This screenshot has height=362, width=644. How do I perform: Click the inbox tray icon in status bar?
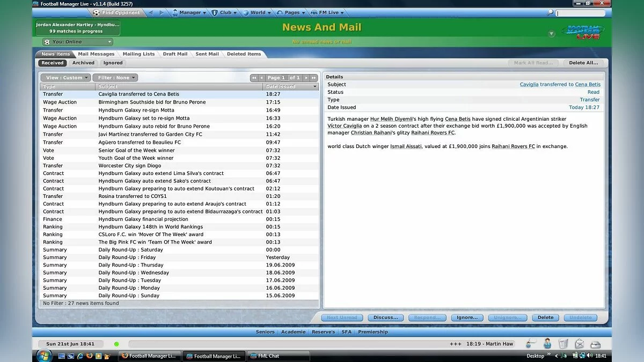coord(596,344)
